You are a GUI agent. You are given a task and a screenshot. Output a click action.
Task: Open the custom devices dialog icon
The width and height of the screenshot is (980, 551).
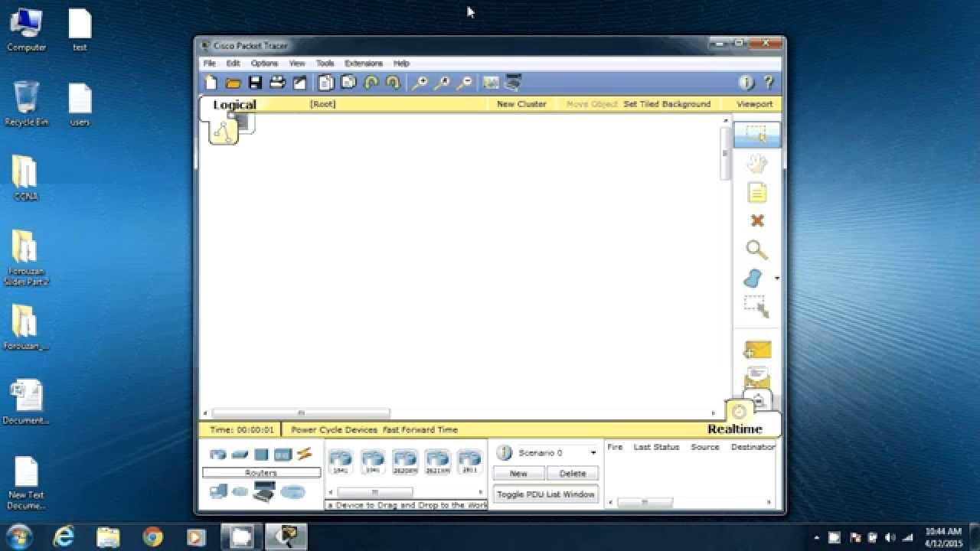coord(513,83)
